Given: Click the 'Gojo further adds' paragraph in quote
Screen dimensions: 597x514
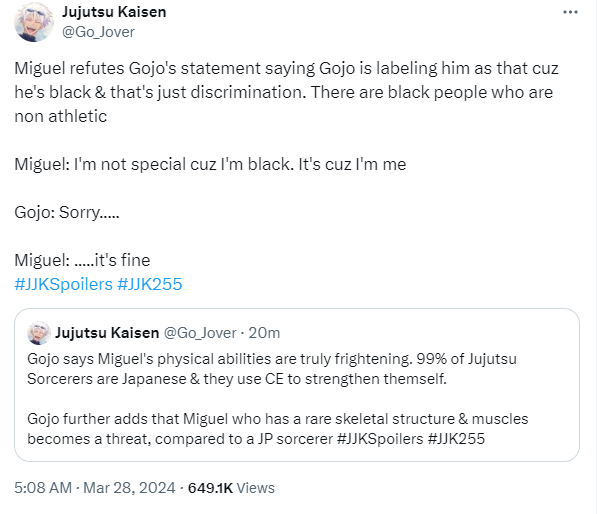Looking at the screenshot, I should (x=278, y=429).
